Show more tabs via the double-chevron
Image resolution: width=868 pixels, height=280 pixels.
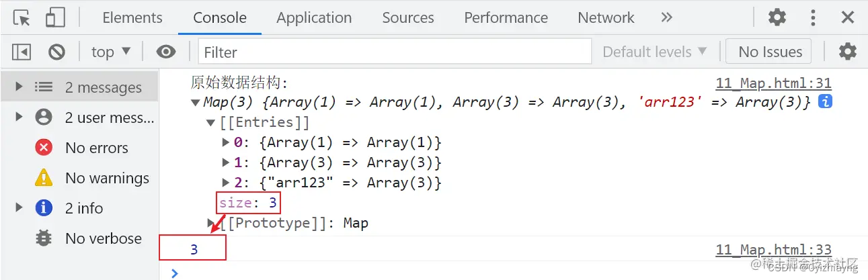click(666, 17)
